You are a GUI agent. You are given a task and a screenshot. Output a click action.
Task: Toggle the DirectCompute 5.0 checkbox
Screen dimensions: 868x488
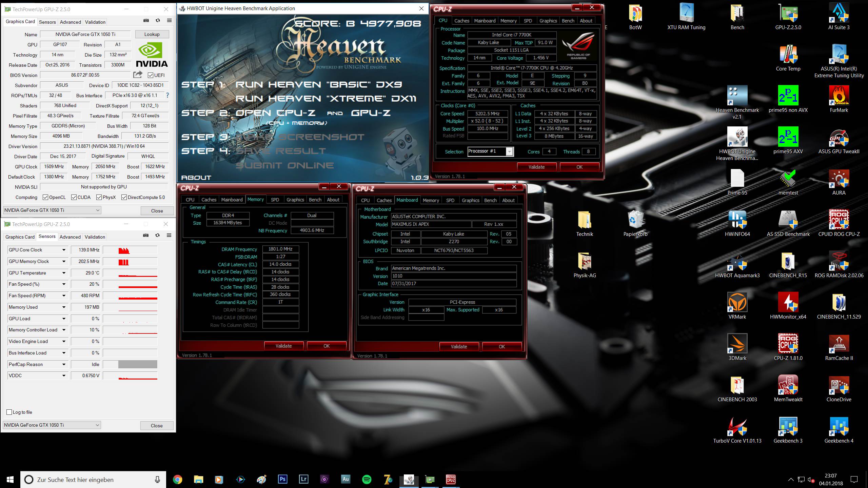tap(124, 197)
